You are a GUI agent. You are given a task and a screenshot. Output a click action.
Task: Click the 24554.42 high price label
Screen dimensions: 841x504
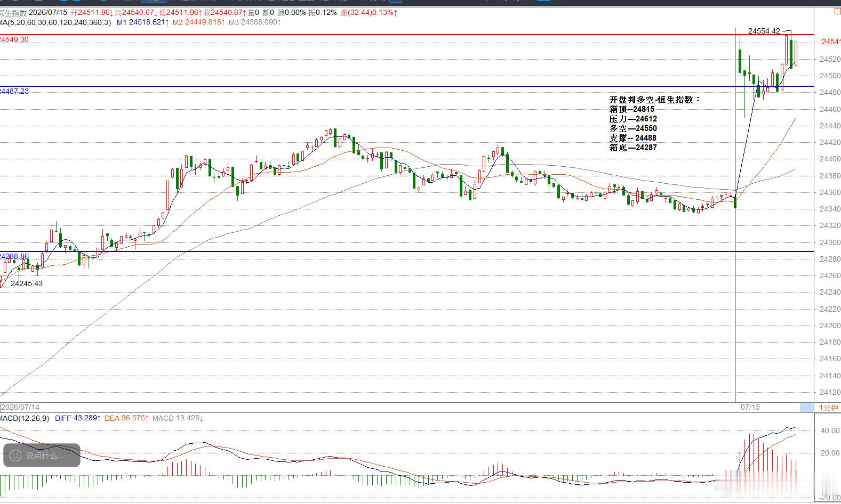[x=764, y=31]
